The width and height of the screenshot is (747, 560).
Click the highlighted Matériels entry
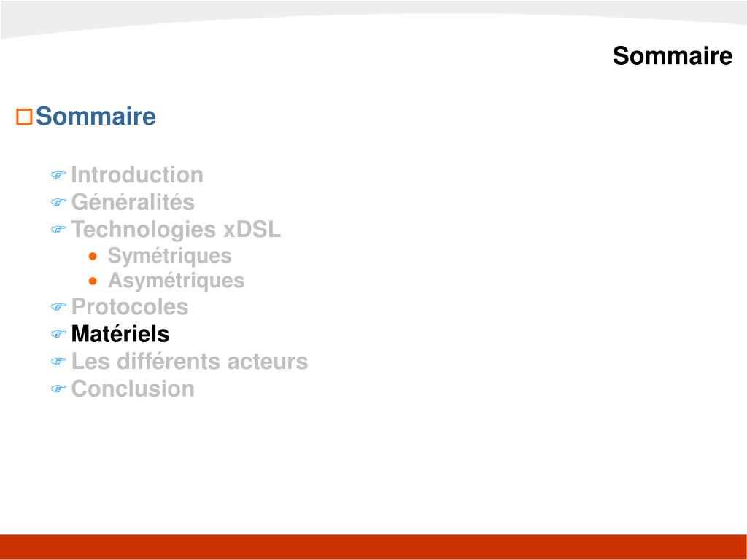click(120, 333)
